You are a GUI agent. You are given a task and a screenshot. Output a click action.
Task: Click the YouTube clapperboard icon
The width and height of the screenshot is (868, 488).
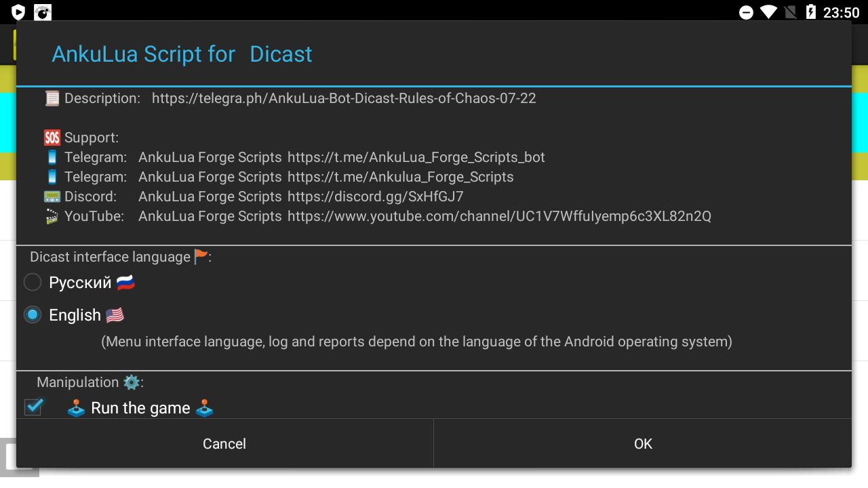pos(52,216)
